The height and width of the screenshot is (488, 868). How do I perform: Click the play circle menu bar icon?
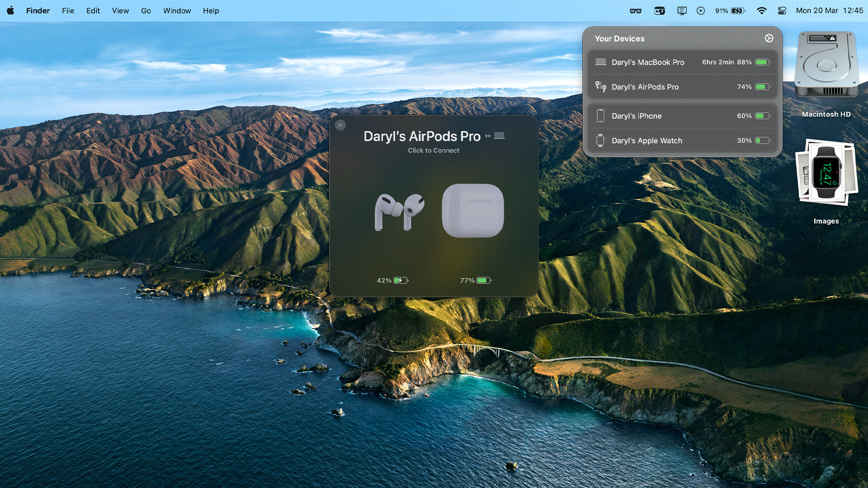(x=701, y=11)
